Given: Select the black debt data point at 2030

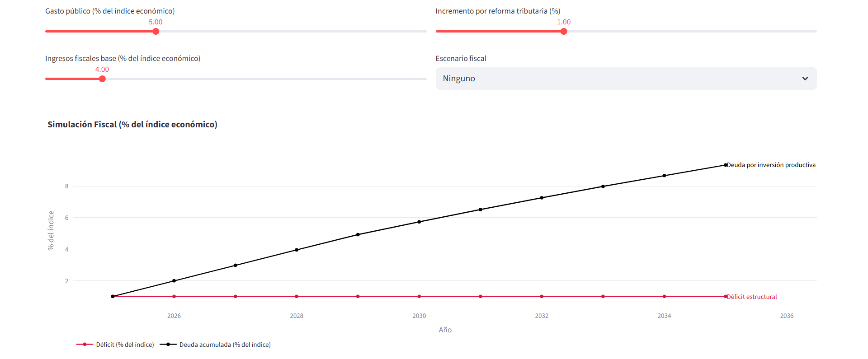Looking at the screenshot, I should (419, 222).
